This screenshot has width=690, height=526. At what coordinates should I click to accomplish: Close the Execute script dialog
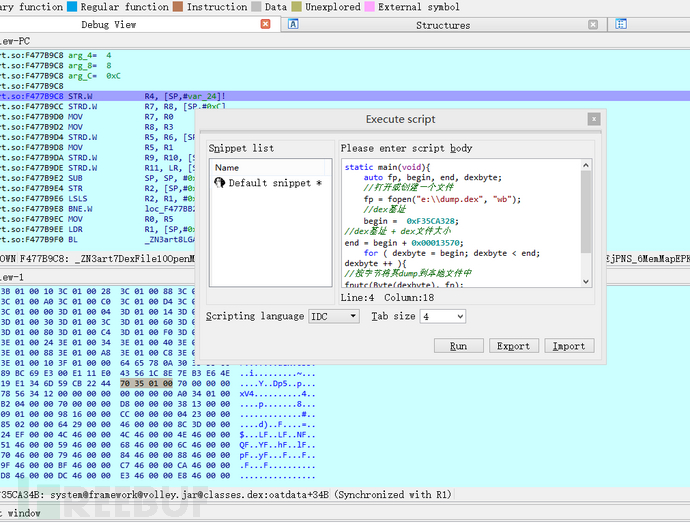click(594, 119)
